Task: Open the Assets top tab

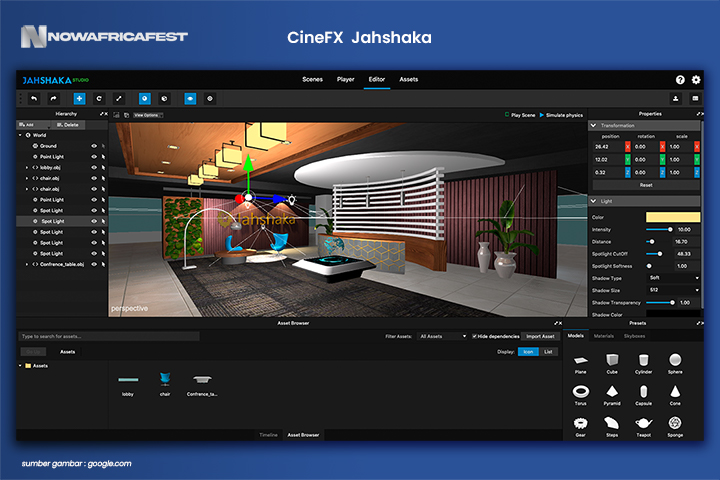Action: click(409, 79)
